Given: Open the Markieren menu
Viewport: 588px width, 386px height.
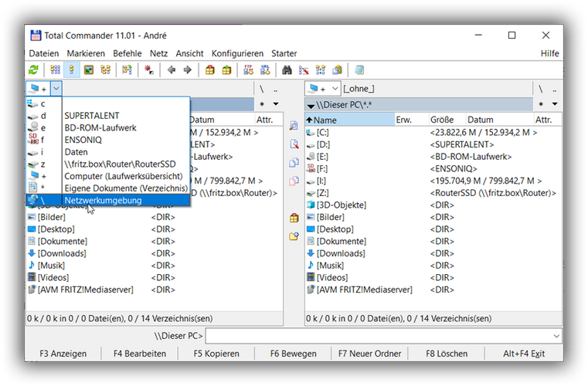Looking at the screenshot, I should click(x=86, y=53).
